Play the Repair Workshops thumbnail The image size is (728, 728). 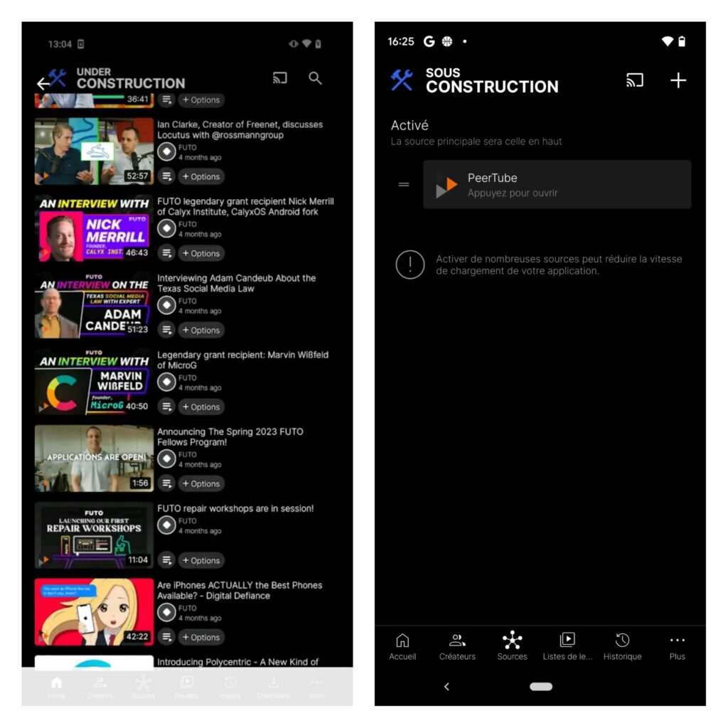[x=94, y=535]
